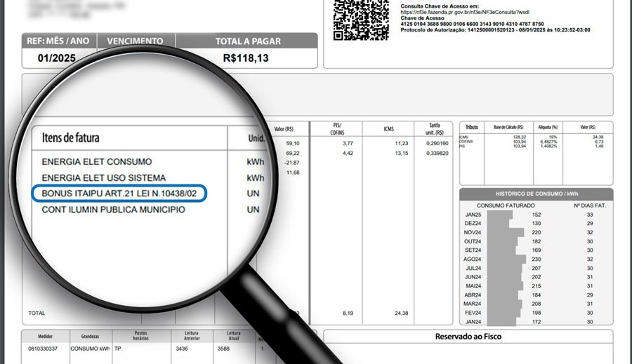Click the DEZ24 consumption value 130
Image resolution: width=632 pixels, height=364 pixels.
coord(536,224)
